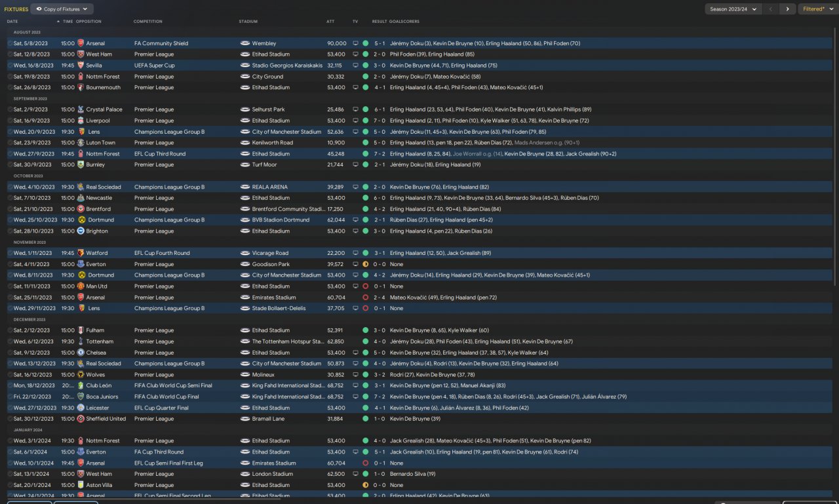Screen dimensions: 839x504
Task: Open the Turf Moor stadium link
Action: (264, 165)
